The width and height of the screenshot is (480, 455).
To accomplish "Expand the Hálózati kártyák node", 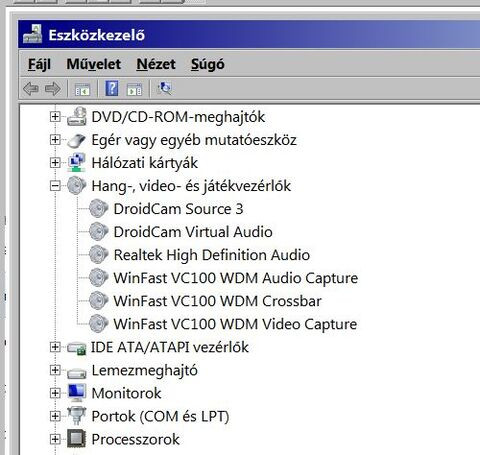I will tap(55, 163).
